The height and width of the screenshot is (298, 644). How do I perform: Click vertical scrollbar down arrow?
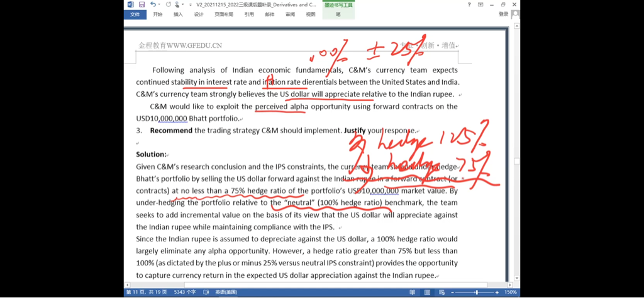[517, 277]
